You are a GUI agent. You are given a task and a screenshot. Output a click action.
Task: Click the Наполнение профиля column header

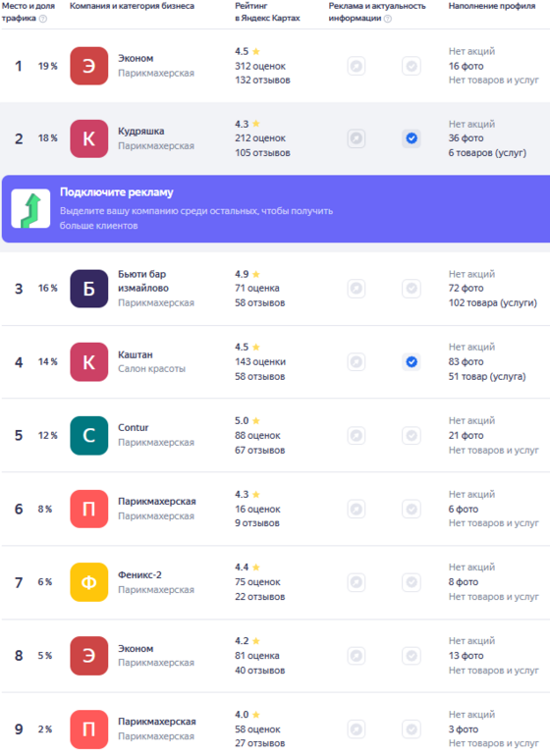tap(492, 6)
